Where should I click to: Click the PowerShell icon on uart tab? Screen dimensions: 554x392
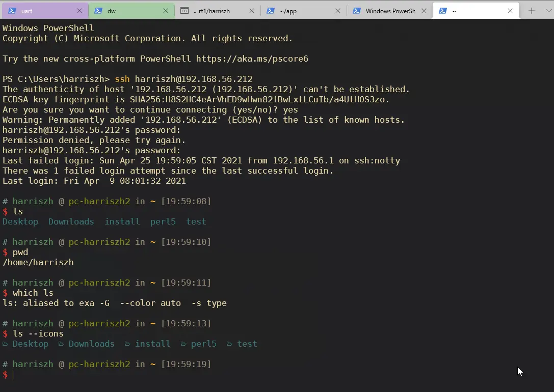tap(12, 11)
